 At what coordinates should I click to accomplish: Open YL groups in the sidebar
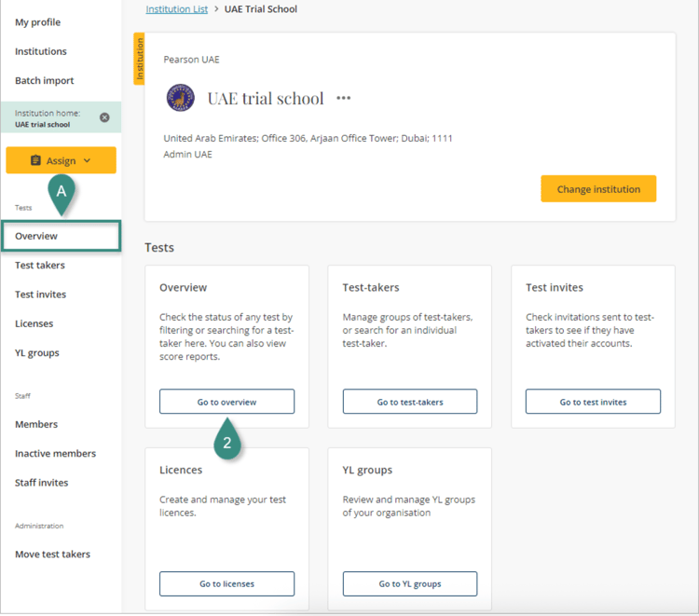(36, 353)
